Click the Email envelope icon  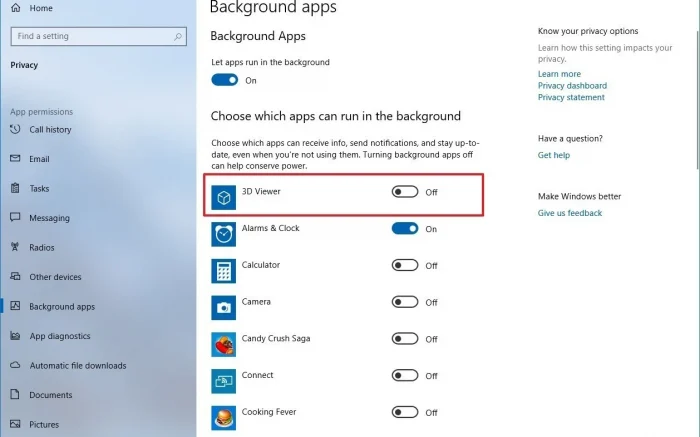pos(15,158)
